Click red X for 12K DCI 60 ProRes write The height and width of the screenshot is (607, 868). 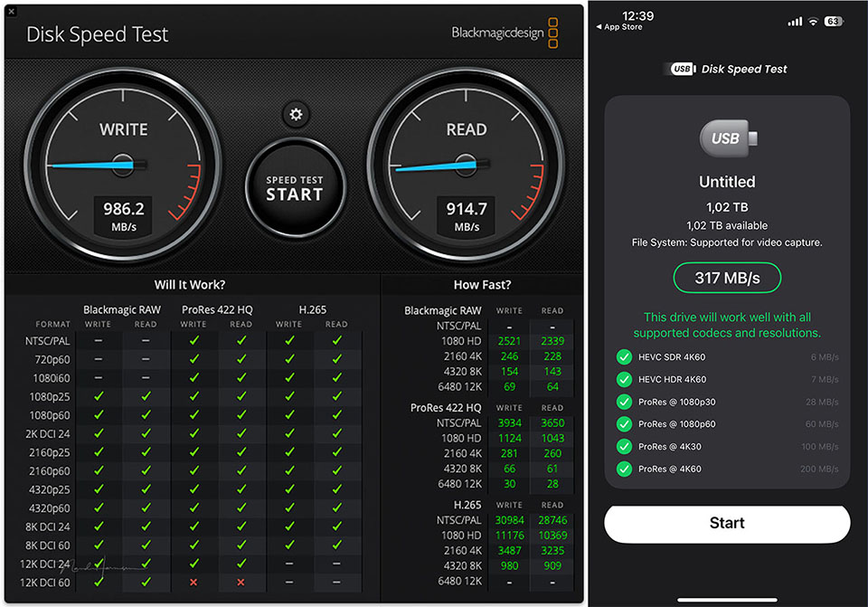tap(193, 583)
